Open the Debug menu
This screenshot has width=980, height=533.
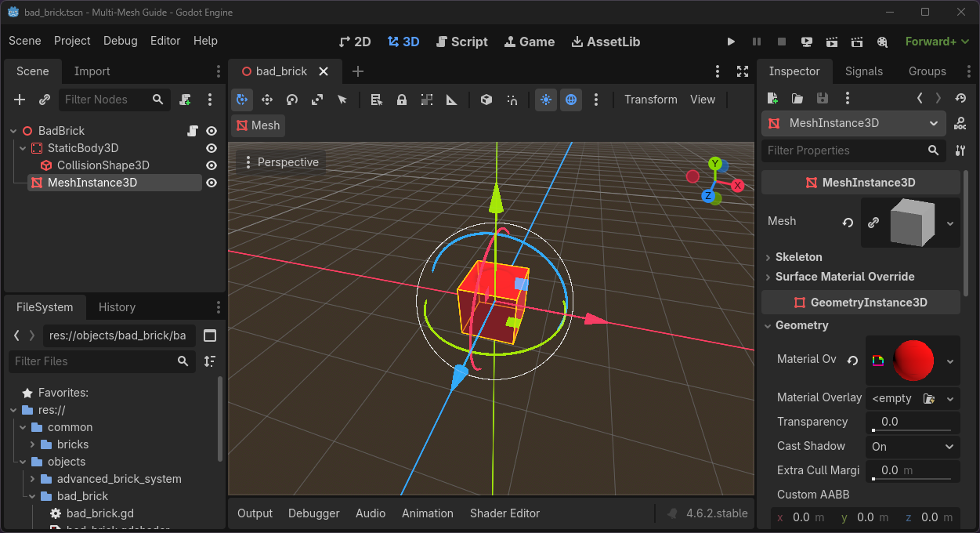tap(121, 41)
